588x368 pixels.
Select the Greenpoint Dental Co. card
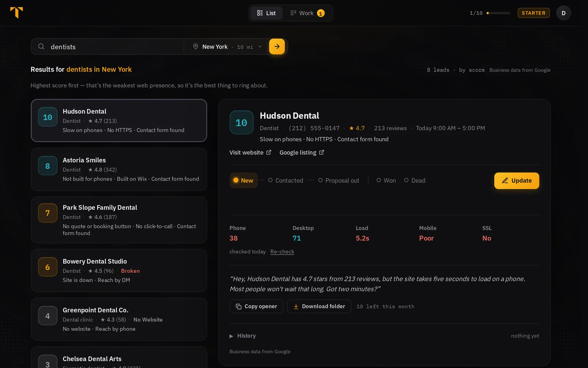click(x=119, y=319)
